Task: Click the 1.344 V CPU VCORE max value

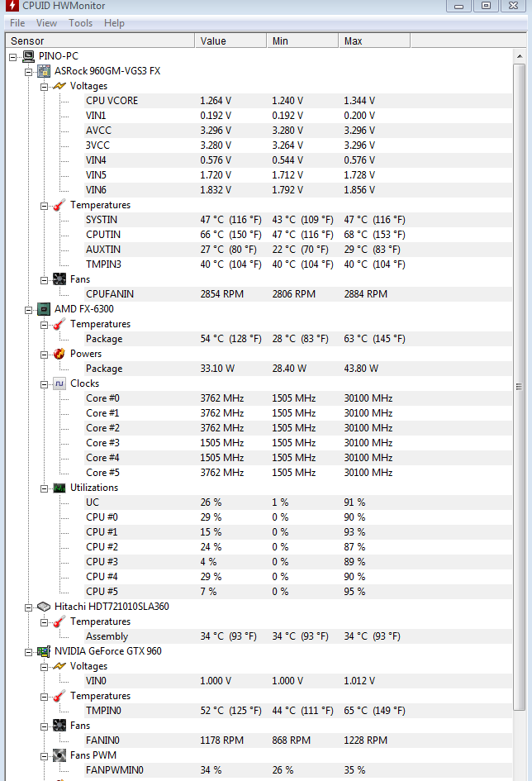Action: pos(359,101)
